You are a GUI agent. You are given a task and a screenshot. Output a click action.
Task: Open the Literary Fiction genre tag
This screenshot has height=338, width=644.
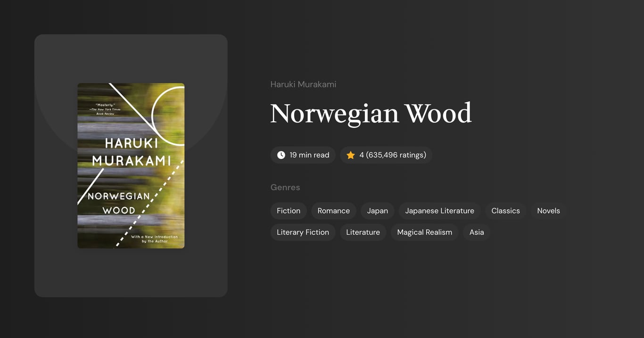pos(303,232)
